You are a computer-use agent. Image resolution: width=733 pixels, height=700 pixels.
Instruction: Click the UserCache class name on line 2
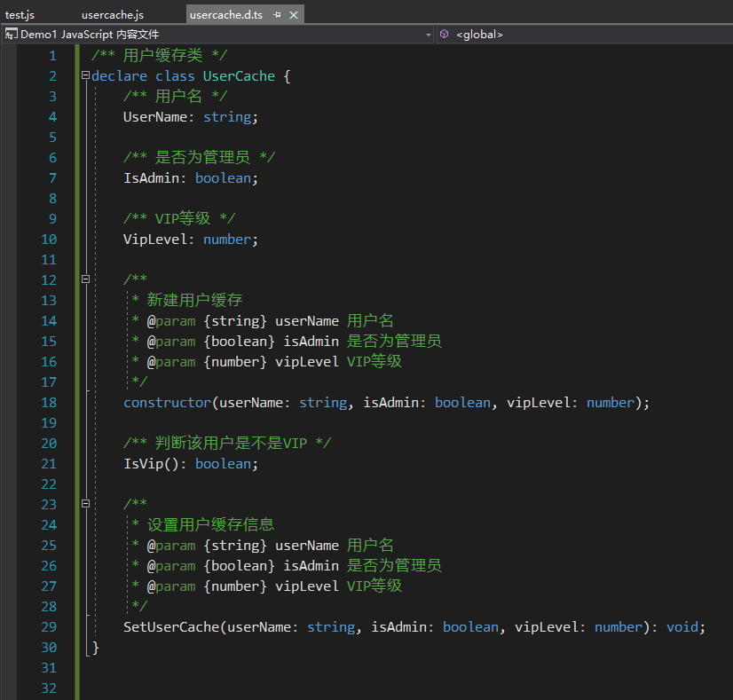[x=239, y=76]
